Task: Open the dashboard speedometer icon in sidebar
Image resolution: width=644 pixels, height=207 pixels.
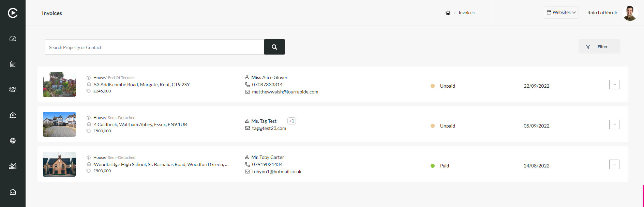Action: (13, 39)
